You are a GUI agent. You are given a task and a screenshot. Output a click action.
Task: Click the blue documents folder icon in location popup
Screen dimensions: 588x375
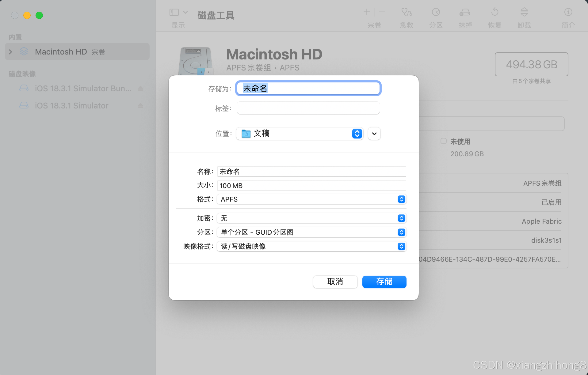pos(246,134)
